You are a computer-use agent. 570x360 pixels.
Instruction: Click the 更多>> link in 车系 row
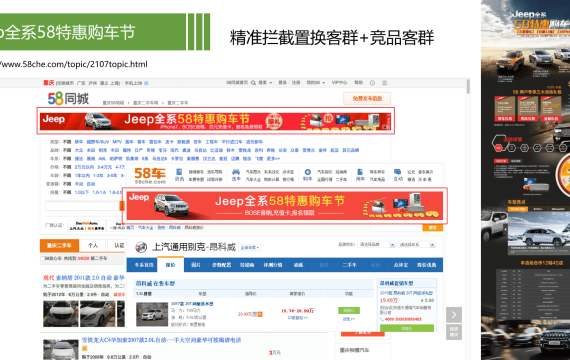[x=273, y=159]
